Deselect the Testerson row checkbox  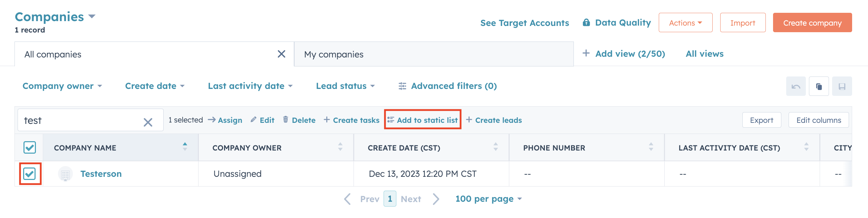pos(29,173)
